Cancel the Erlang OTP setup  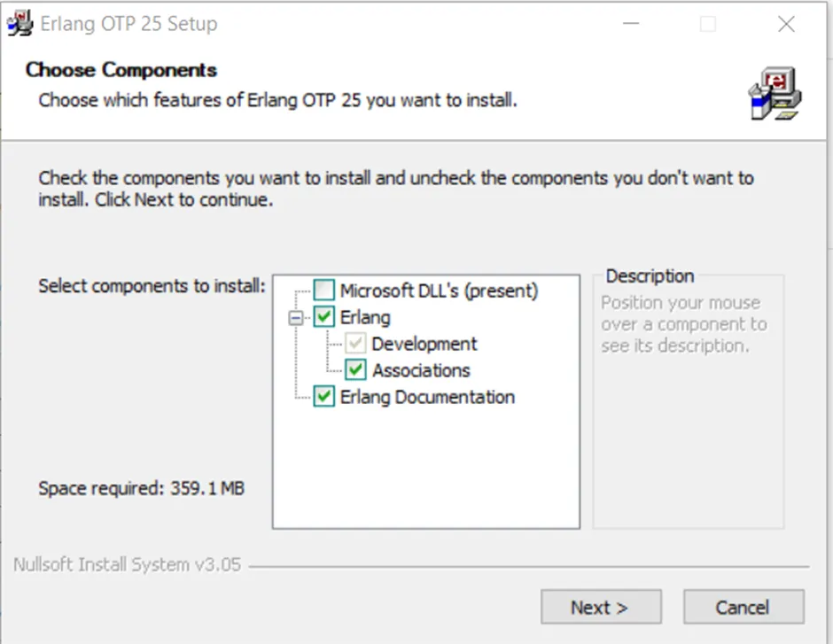tap(743, 607)
